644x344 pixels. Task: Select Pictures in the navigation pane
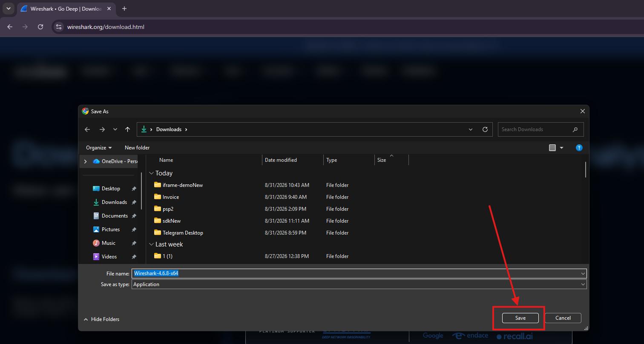111,229
